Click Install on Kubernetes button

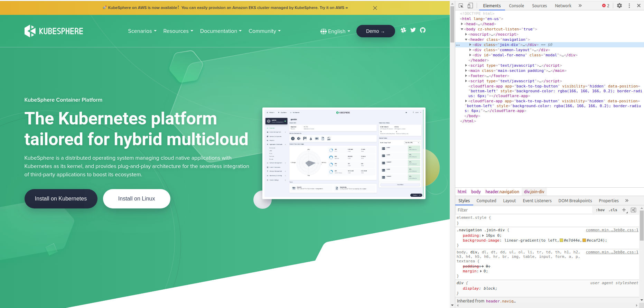[61, 199]
